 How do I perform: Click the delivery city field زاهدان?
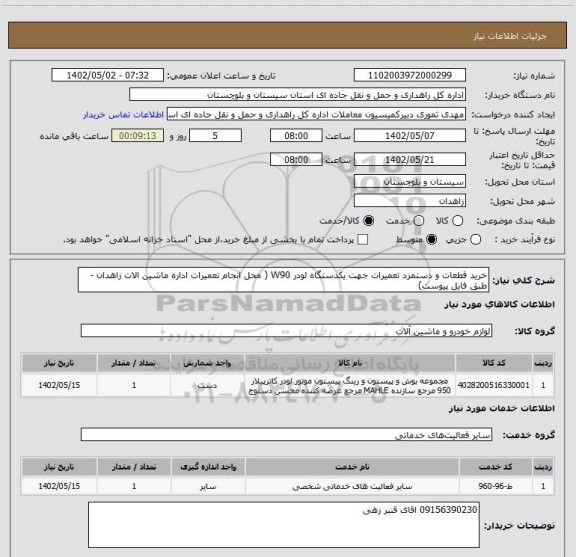coord(410,201)
